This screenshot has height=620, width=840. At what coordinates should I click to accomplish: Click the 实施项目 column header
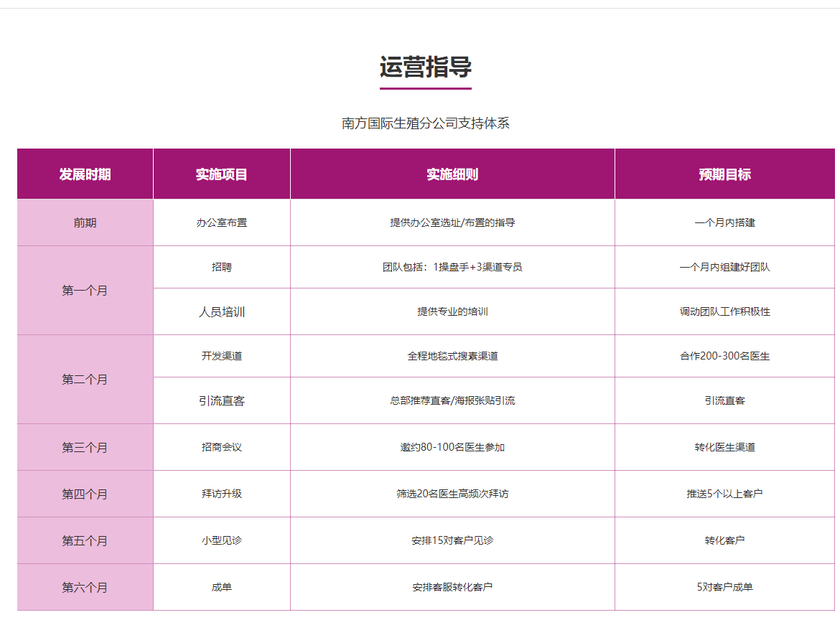220,174
